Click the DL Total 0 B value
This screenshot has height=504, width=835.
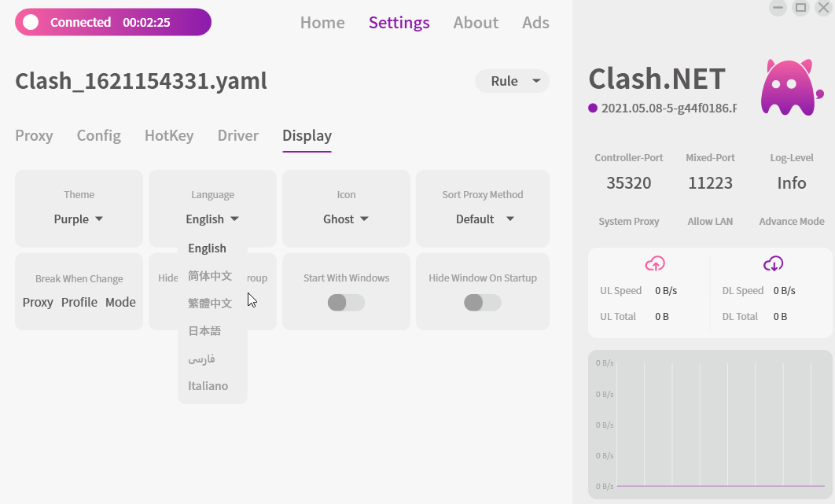(780, 316)
